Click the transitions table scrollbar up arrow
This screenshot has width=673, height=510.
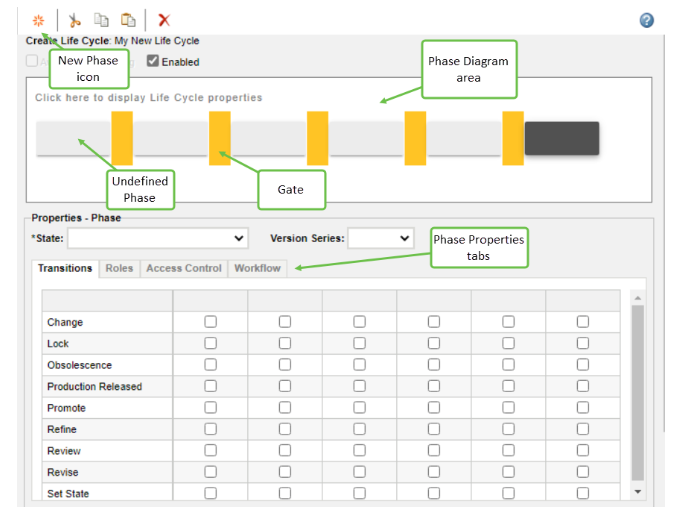coord(638,298)
